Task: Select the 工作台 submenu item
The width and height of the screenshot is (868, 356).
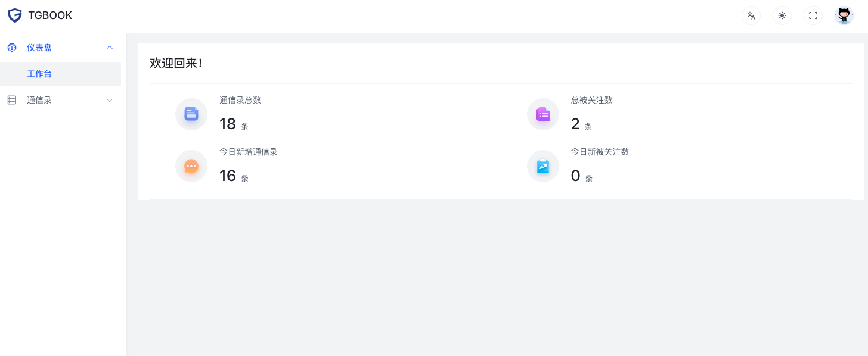Action: (x=39, y=74)
